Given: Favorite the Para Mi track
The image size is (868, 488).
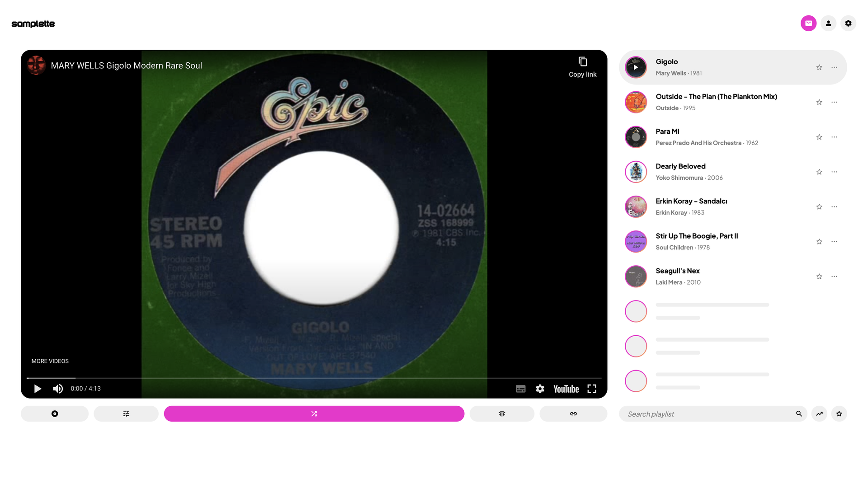Looking at the screenshot, I should tap(819, 137).
